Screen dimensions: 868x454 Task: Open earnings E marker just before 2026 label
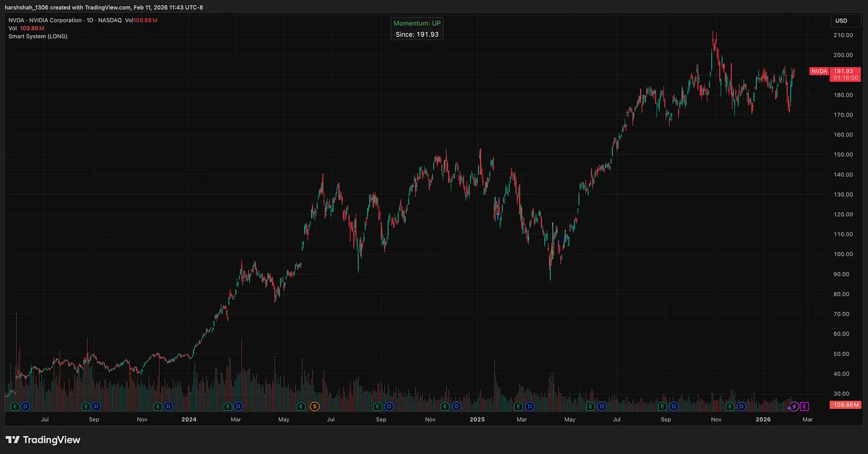click(730, 406)
